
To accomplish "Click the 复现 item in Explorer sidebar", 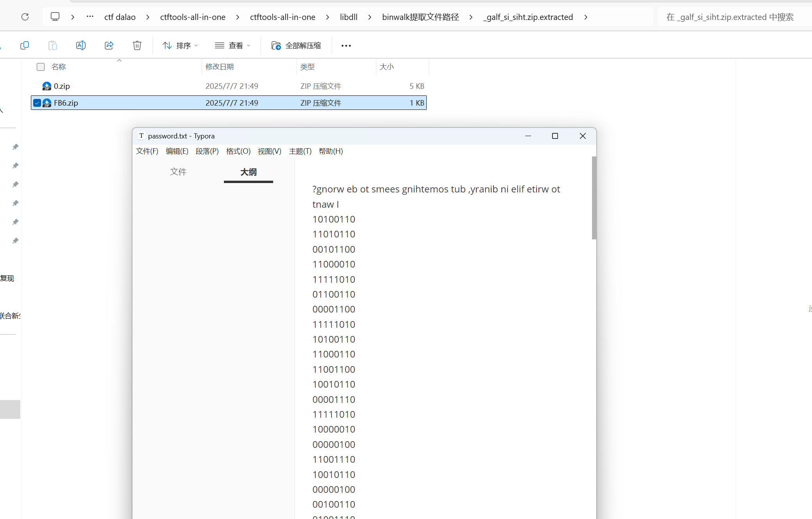I will (x=7, y=278).
